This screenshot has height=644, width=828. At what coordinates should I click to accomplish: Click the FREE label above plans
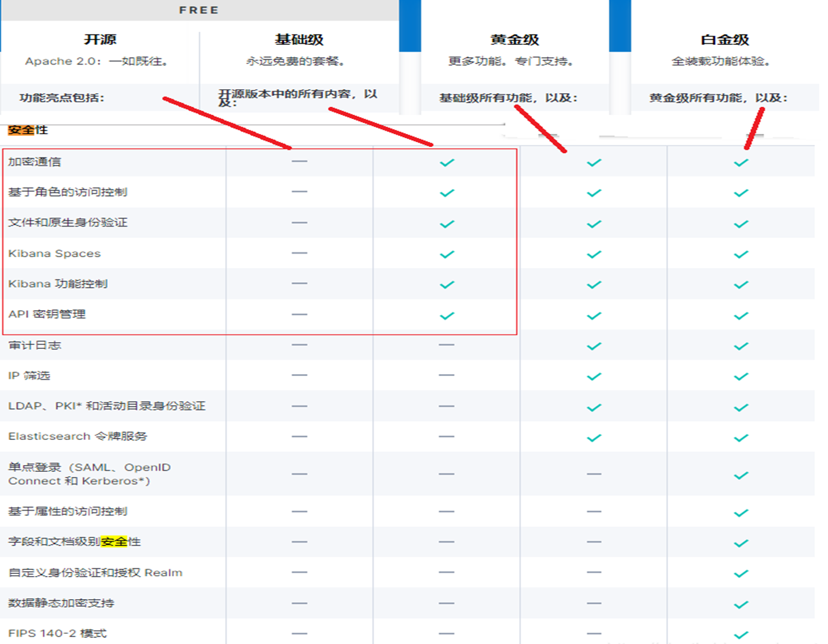coord(199,10)
